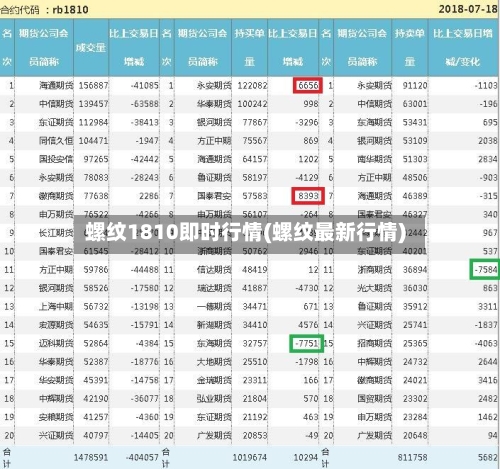
Task: Click the 安粮期货 company name
Action: 56,417
